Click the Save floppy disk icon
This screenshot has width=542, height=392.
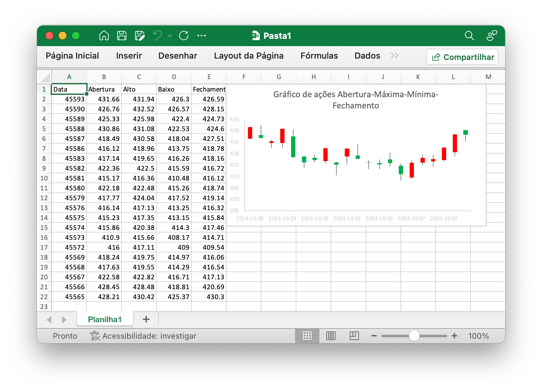pos(122,36)
